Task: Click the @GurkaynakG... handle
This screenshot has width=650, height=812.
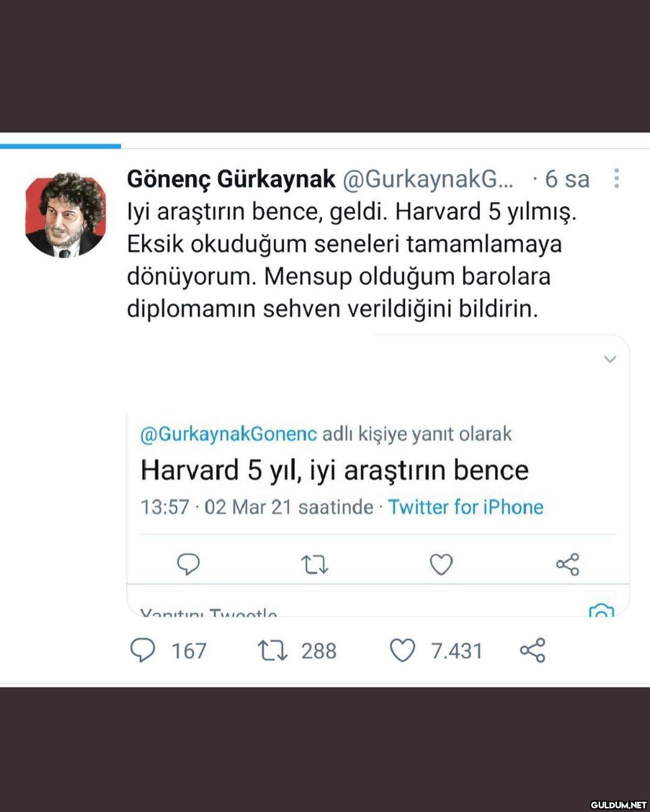Action: [x=428, y=179]
